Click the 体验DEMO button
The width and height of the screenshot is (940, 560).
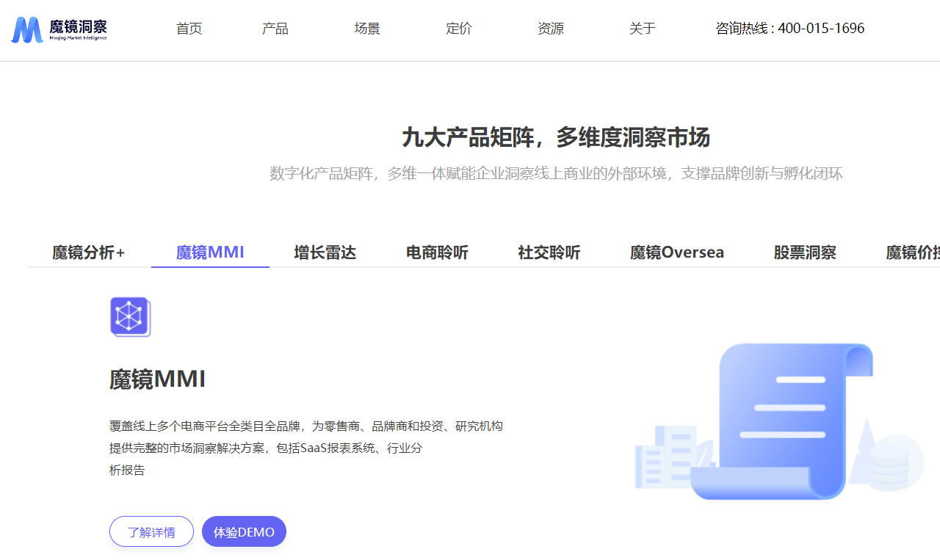[244, 531]
